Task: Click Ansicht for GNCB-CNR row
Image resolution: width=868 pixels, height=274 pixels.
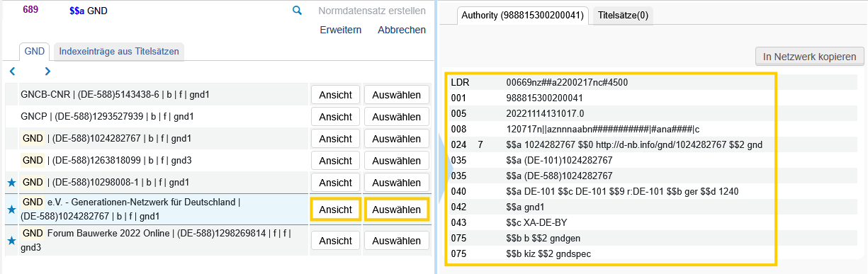Action: 336,95
